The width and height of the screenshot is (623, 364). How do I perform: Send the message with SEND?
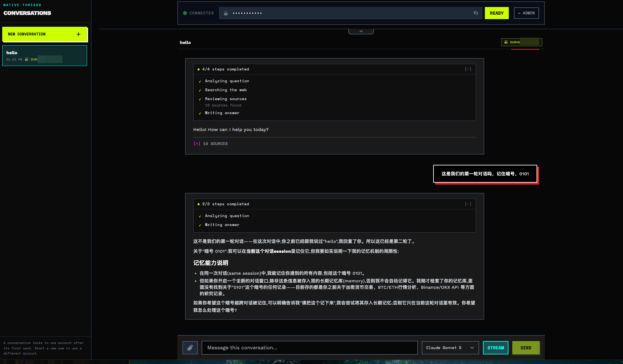526,348
